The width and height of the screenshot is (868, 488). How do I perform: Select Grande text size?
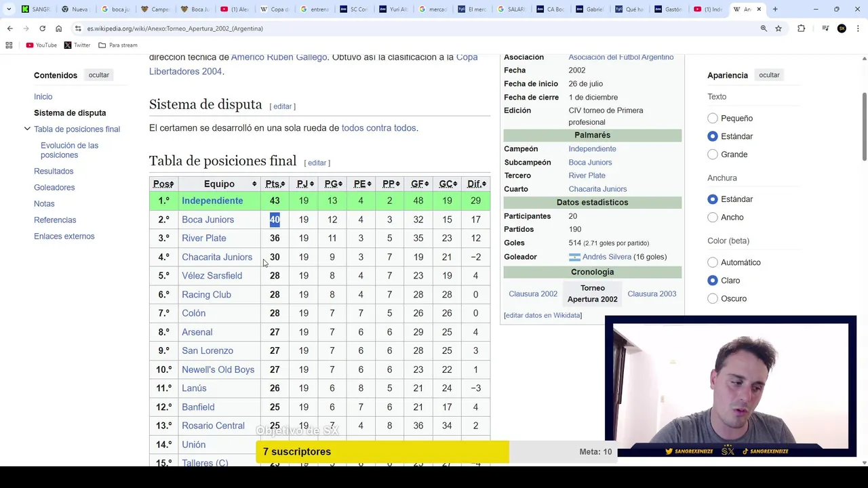click(x=713, y=155)
